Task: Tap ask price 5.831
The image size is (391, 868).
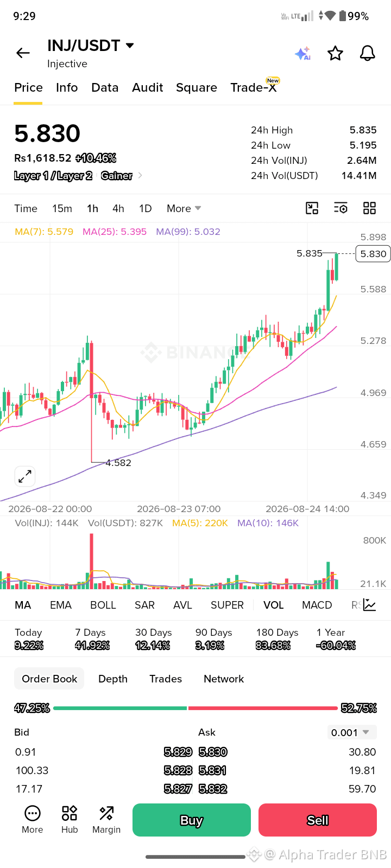Action: pyautogui.click(x=213, y=770)
